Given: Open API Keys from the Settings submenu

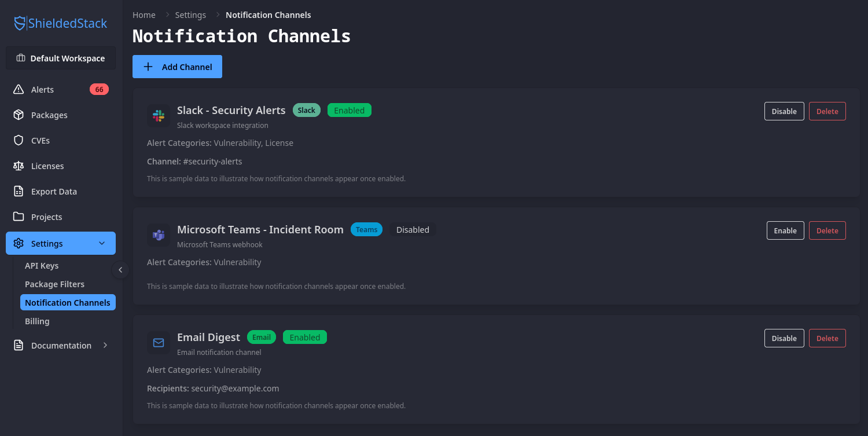Looking at the screenshot, I should (x=42, y=266).
